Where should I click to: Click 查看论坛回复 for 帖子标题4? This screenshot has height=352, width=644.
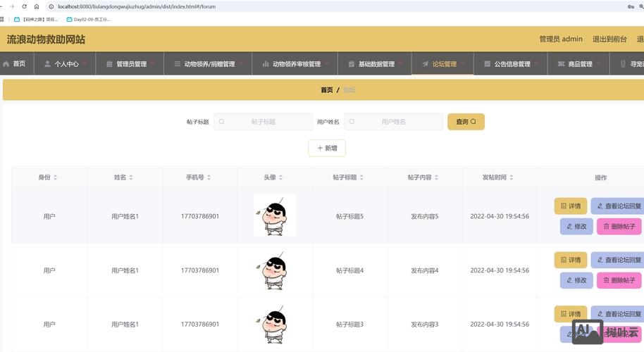(x=619, y=260)
